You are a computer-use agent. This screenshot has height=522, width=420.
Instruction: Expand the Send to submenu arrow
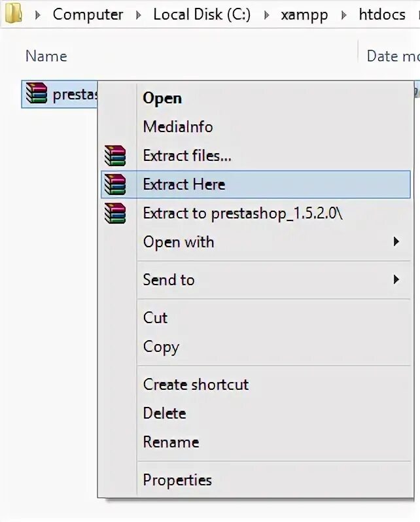(x=396, y=279)
